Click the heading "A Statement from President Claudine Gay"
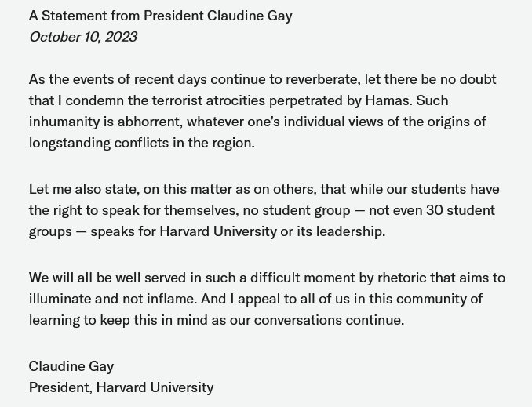The image size is (532, 407). 160,16
